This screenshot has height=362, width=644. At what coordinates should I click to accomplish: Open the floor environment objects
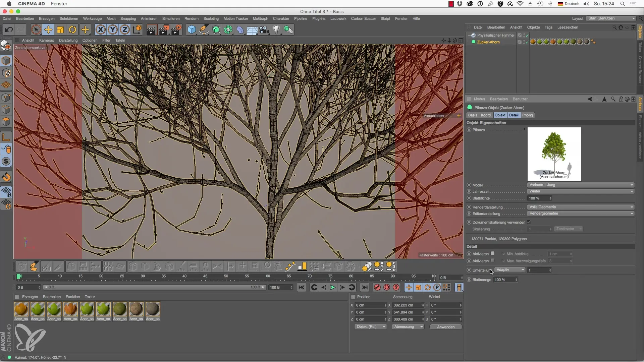click(x=252, y=29)
